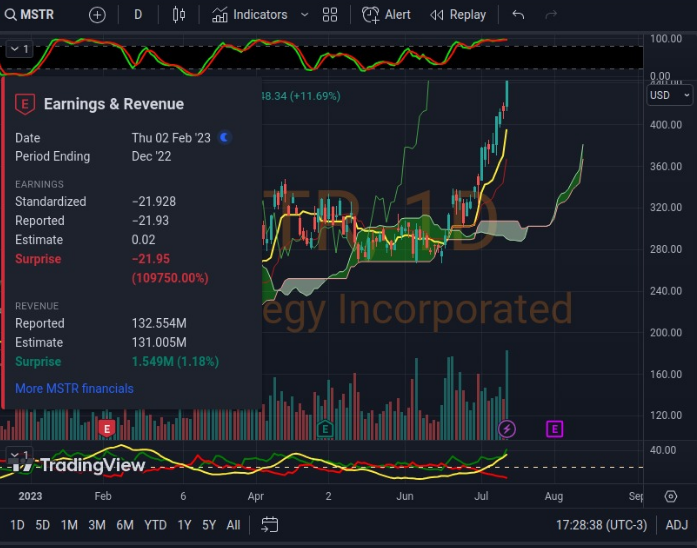Click the add symbol plus icon
Image resolution: width=697 pixels, height=548 pixels.
point(97,15)
